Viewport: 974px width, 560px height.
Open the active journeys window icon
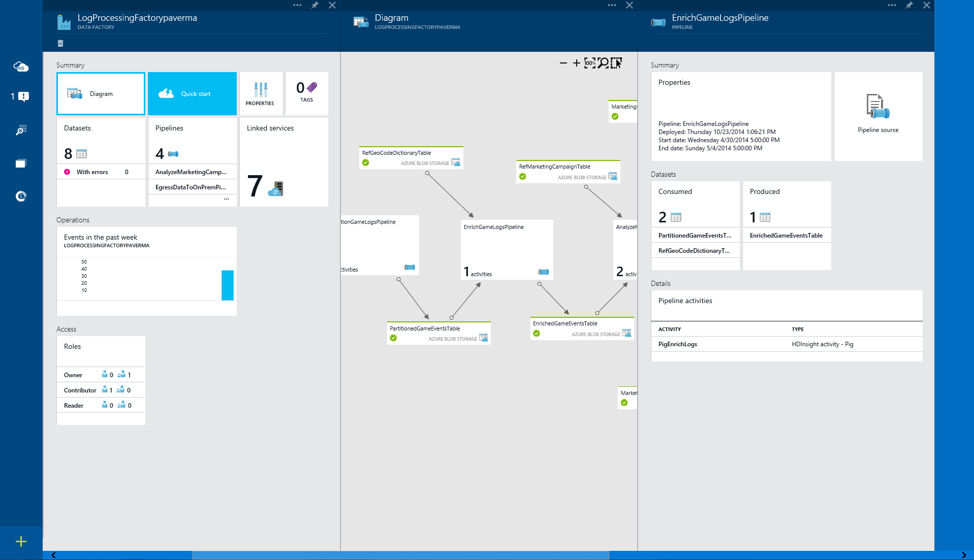21,163
